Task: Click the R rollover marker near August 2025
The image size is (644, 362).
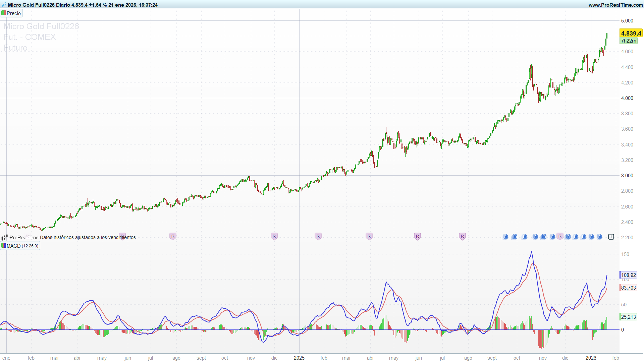Action: pos(462,236)
